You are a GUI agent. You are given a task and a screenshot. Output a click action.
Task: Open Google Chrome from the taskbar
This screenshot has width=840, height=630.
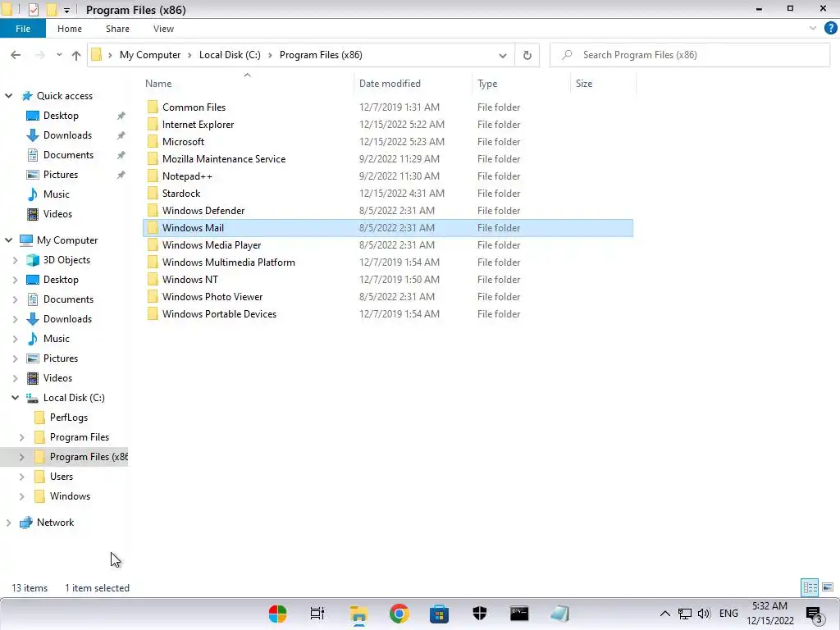399,614
